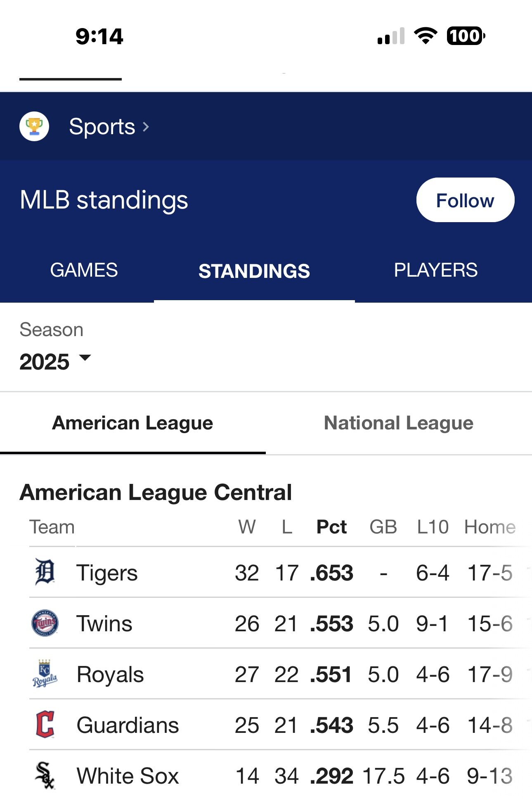Open the Sports header link

[102, 126]
